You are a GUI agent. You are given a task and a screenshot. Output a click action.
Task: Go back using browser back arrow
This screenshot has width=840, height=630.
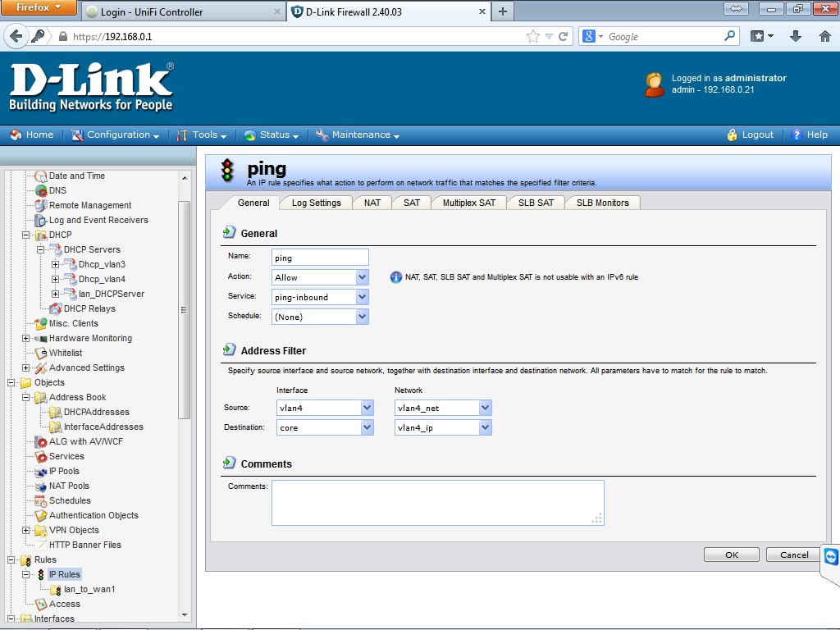(16, 36)
